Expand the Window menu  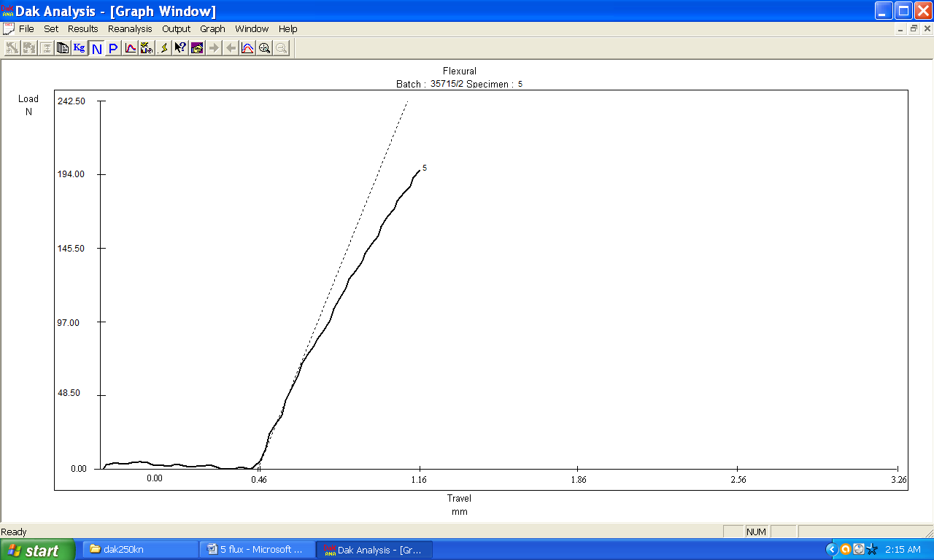252,29
